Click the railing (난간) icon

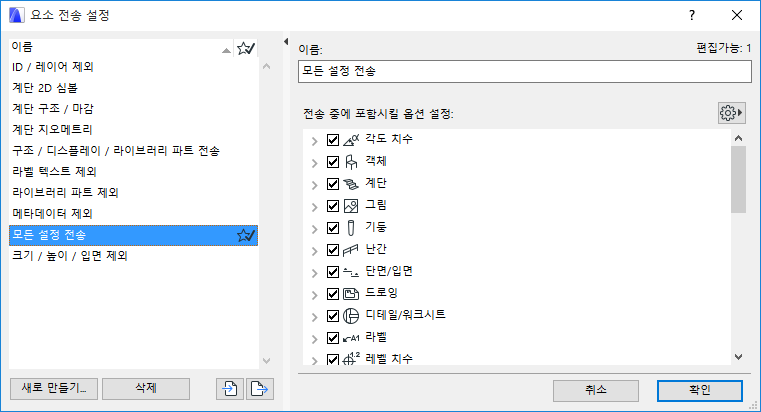point(351,250)
